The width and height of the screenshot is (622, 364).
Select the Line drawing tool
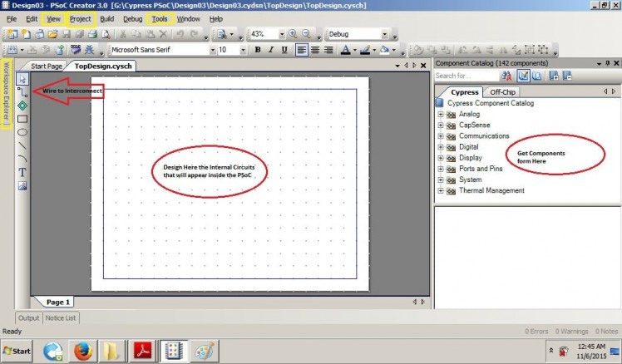click(x=22, y=145)
